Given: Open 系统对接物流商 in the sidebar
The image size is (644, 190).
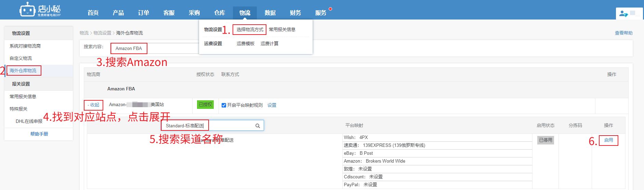Looking at the screenshot, I should [x=25, y=46].
